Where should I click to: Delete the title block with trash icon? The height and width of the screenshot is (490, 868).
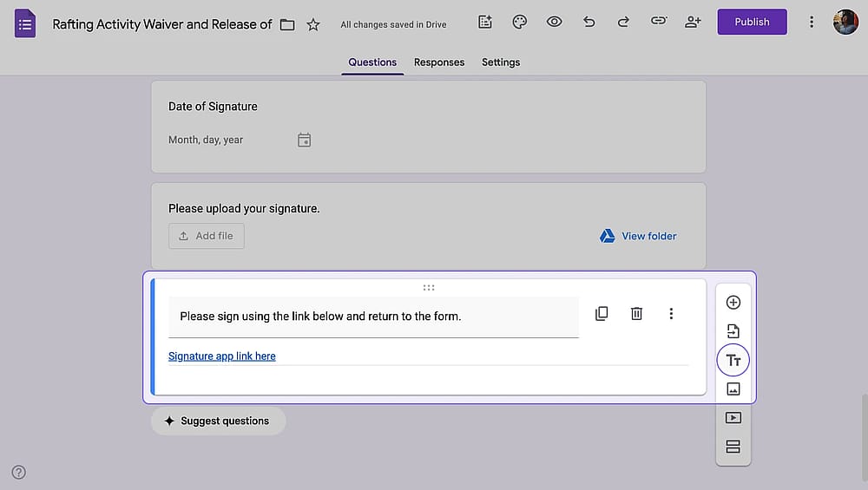coord(636,314)
